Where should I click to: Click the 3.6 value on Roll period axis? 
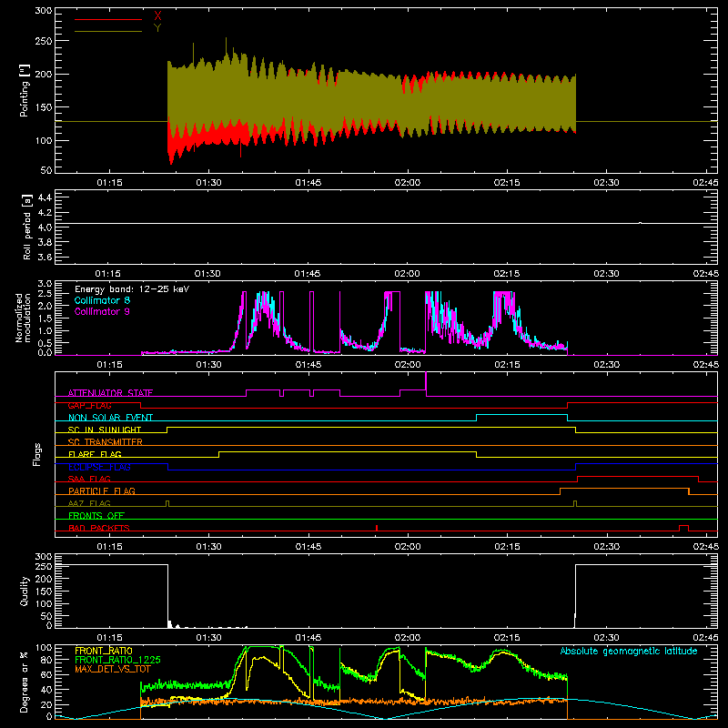pyautogui.click(x=45, y=257)
